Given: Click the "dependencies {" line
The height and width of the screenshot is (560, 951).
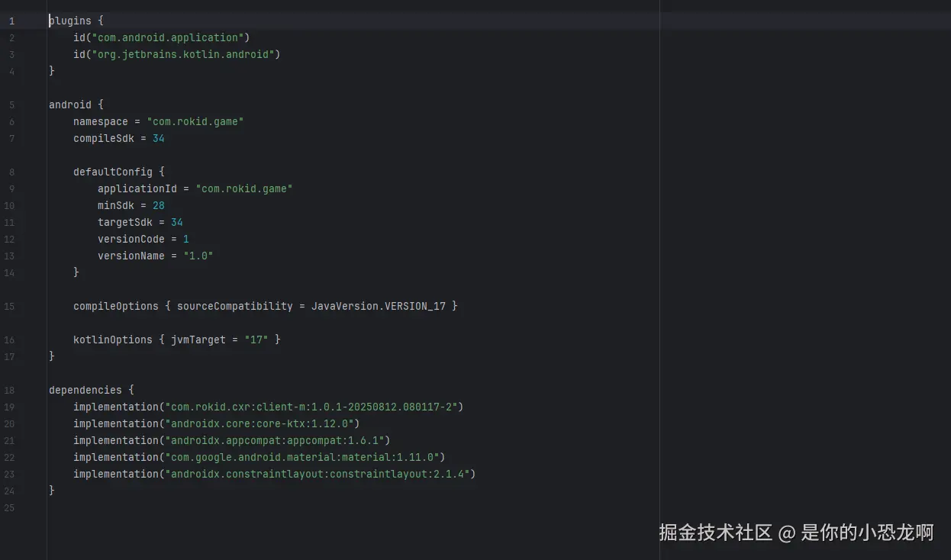Looking at the screenshot, I should 92,390.
